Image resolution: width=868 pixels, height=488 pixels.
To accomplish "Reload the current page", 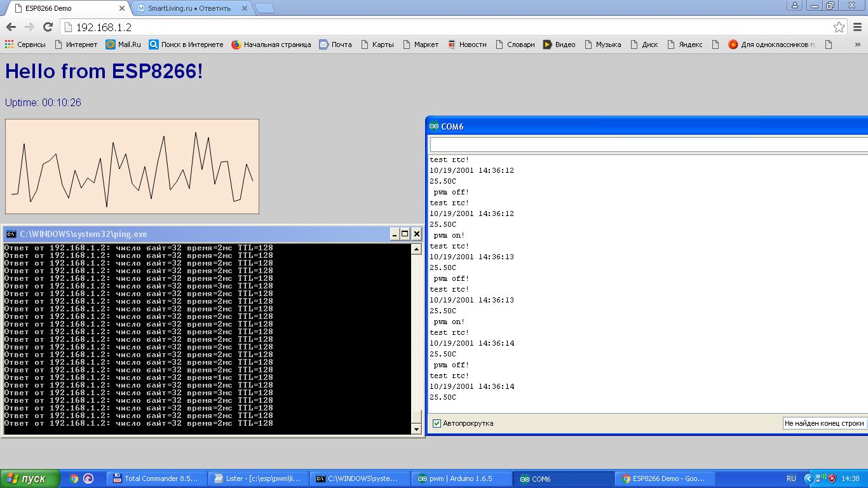I will coord(48,27).
